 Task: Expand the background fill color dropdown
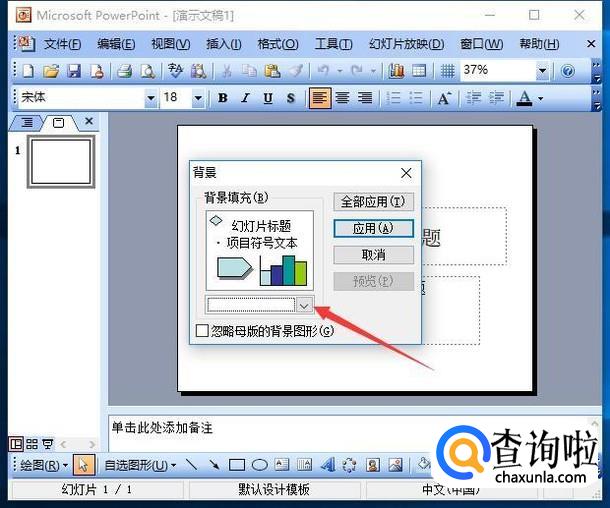[304, 306]
